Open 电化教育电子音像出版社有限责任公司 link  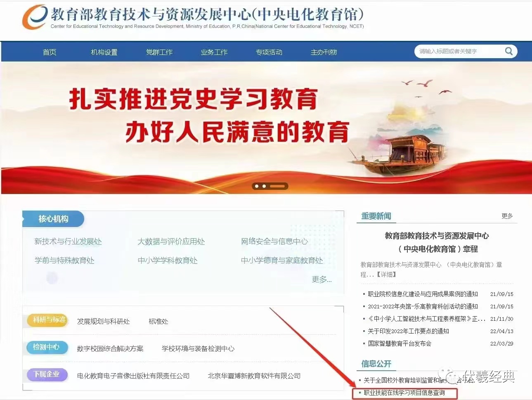[x=133, y=376]
